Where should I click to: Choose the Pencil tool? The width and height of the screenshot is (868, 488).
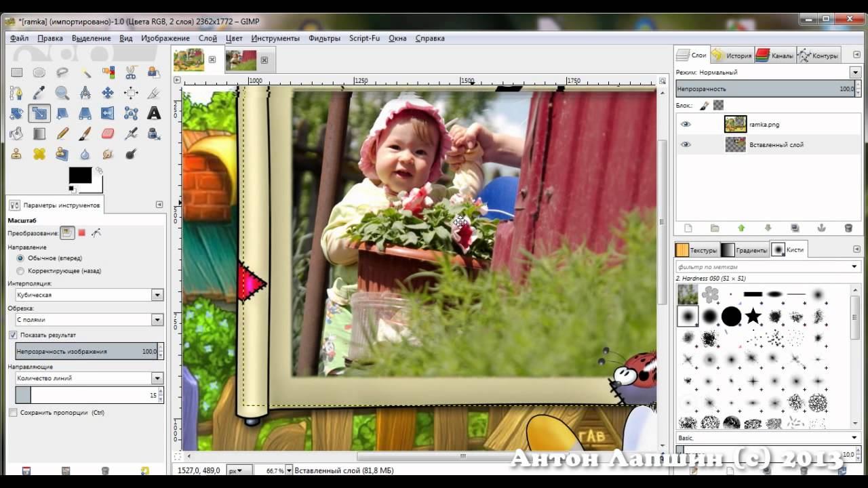pyautogui.click(x=62, y=134)
